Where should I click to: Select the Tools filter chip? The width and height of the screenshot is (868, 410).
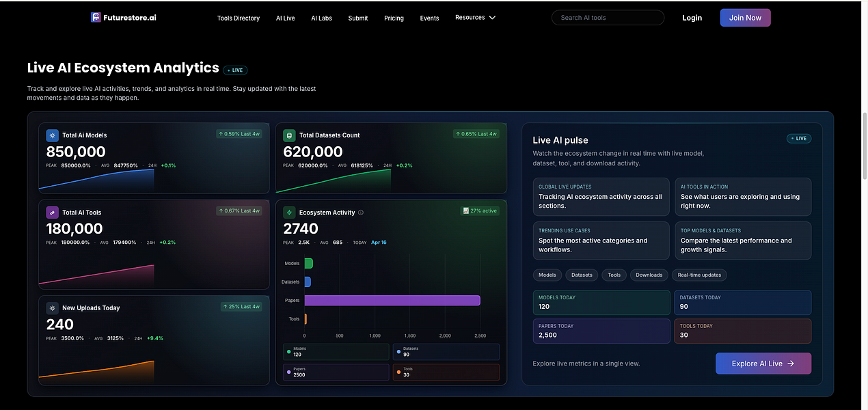pos(614,275)
